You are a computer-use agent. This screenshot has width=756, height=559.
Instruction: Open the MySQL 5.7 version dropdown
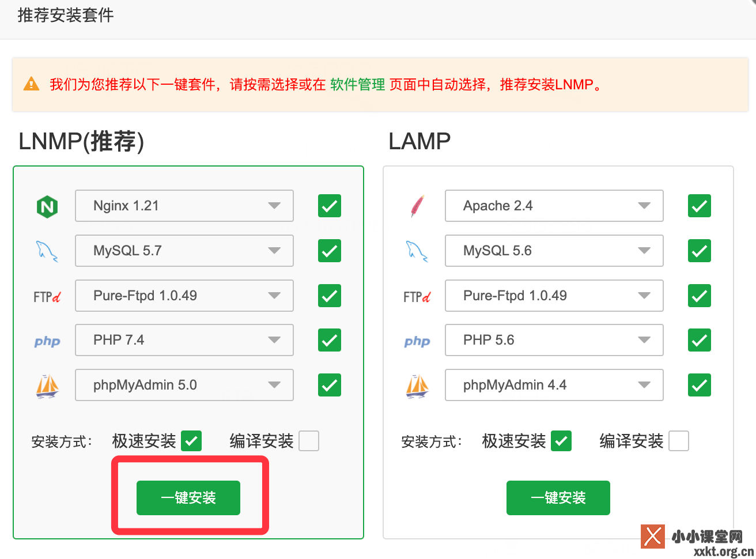[x=184, y=251]
